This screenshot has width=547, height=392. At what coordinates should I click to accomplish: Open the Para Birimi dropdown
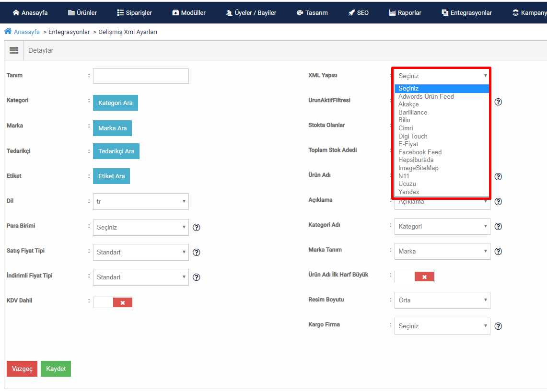140,227
